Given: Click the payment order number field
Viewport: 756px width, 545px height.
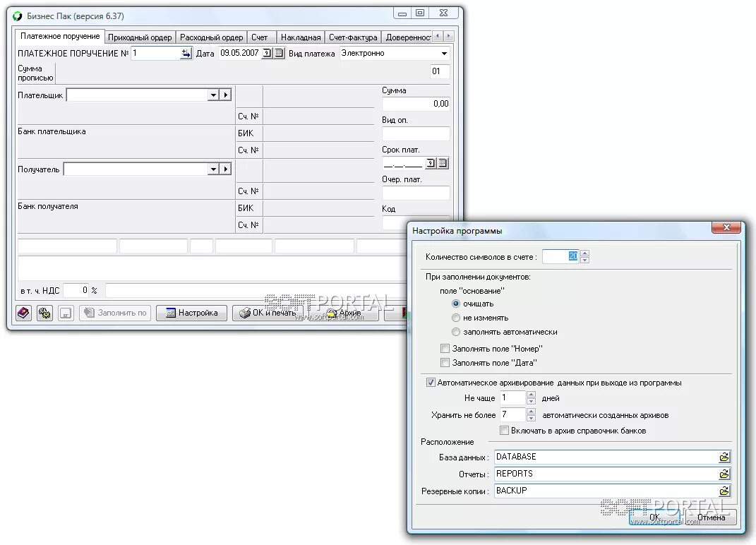Looking at the screenshot, I should click(156, 53).
